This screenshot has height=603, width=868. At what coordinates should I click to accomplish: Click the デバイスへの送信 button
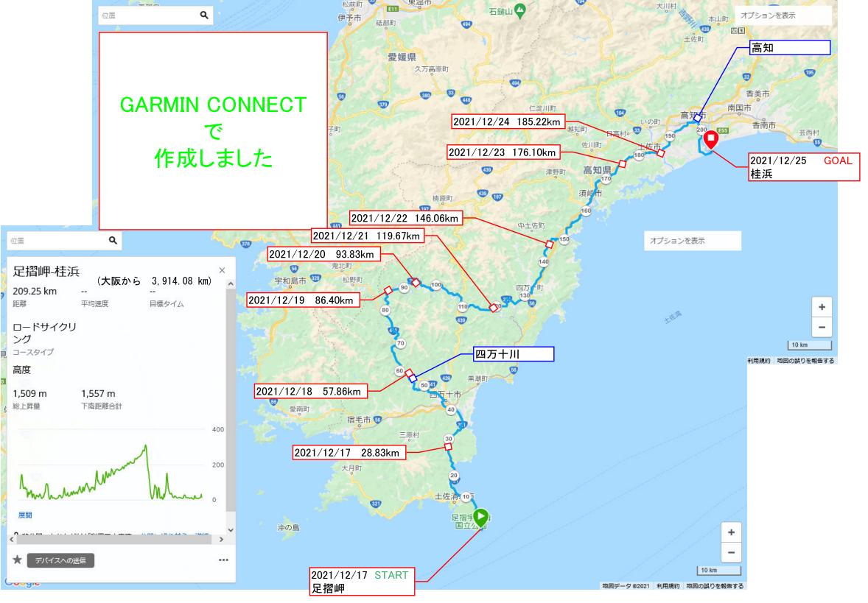pos(60,560)
